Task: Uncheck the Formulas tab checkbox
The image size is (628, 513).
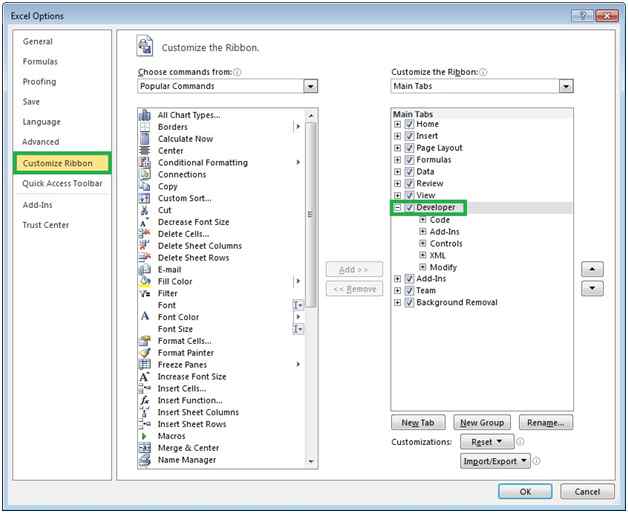Action: (409, 160)
